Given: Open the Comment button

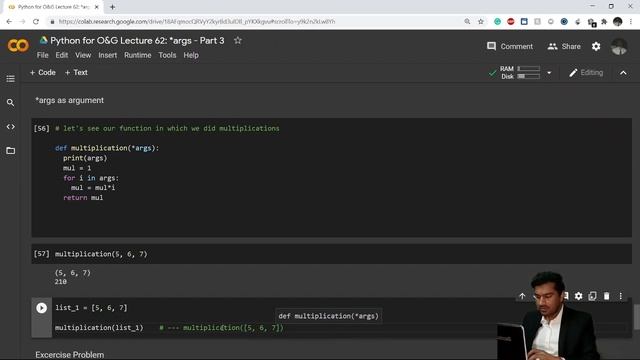Looking at the screenshot, I should (510, 47).
